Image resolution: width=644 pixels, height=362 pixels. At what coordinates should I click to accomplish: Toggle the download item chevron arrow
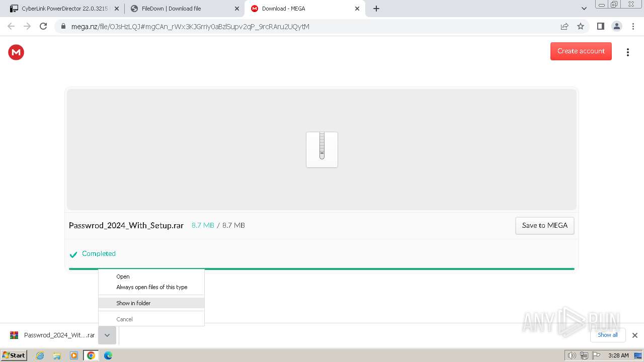coord(107,335)
